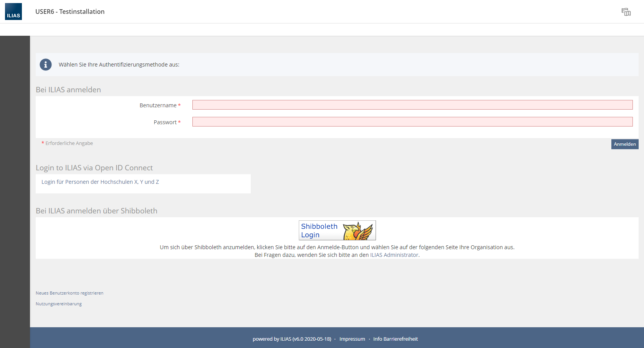Click the ILIAS logo in the header

click(13, 12)
